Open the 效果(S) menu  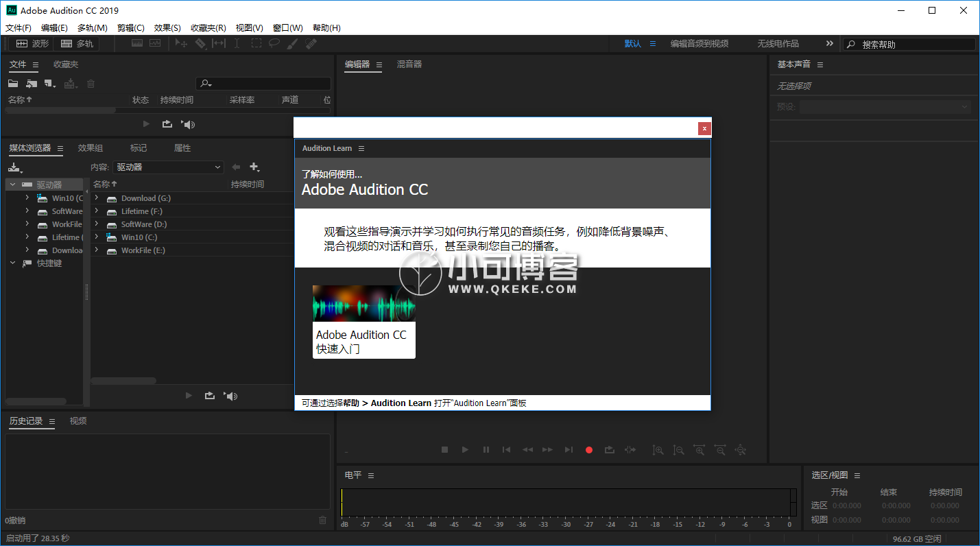pyautogui.click(x=167, y=28)
